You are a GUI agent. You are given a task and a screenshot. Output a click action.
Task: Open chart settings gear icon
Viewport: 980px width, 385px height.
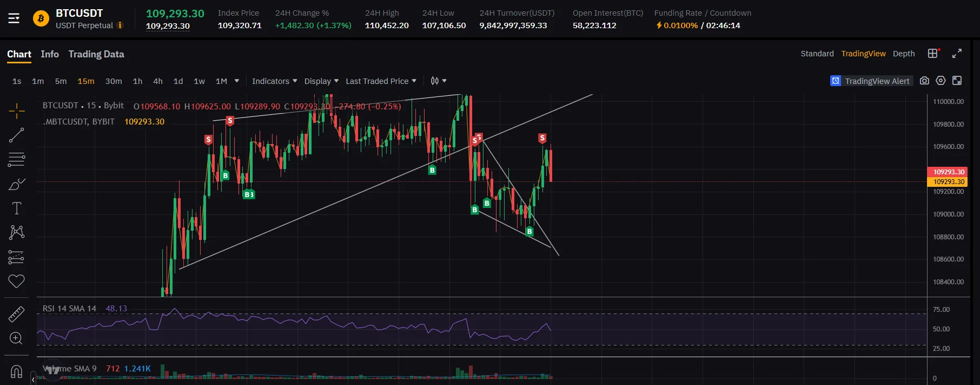941,81
